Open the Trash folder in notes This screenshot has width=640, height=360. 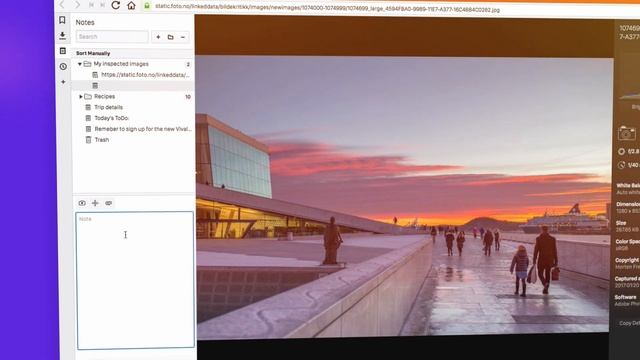102,140
